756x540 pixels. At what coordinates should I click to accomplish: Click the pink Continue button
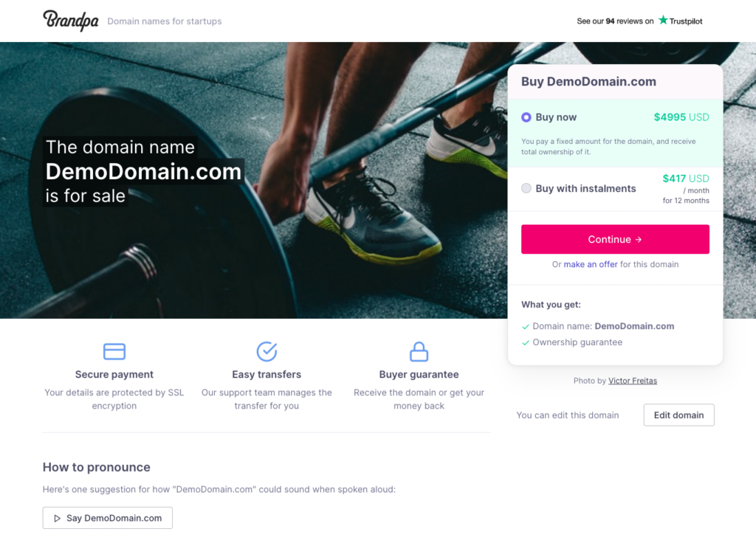point(615,240)
